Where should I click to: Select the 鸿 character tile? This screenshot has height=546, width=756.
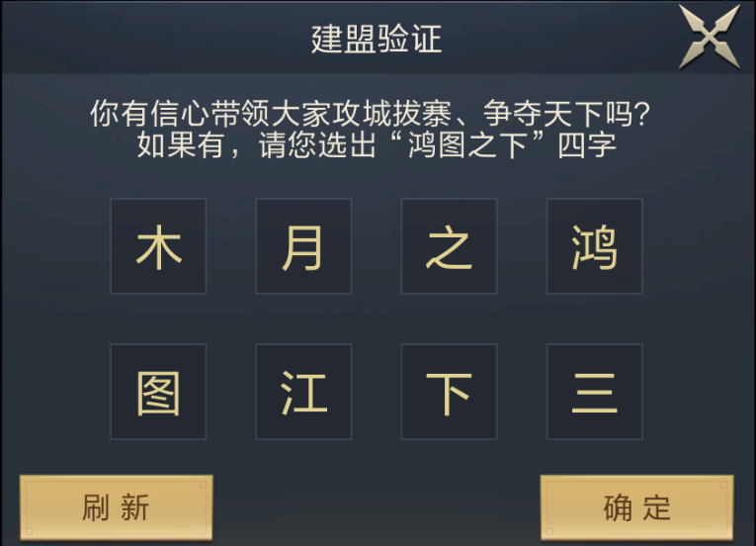594,246
